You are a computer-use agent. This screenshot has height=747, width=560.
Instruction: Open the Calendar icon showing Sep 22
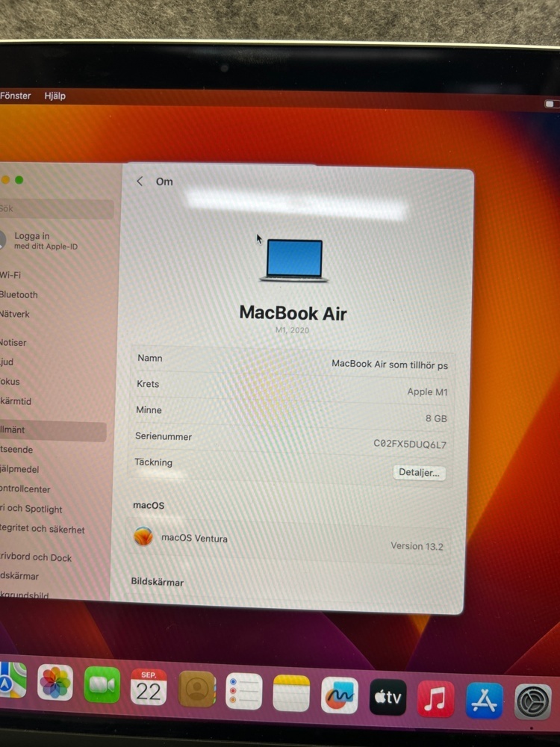[x=149, y=687]
